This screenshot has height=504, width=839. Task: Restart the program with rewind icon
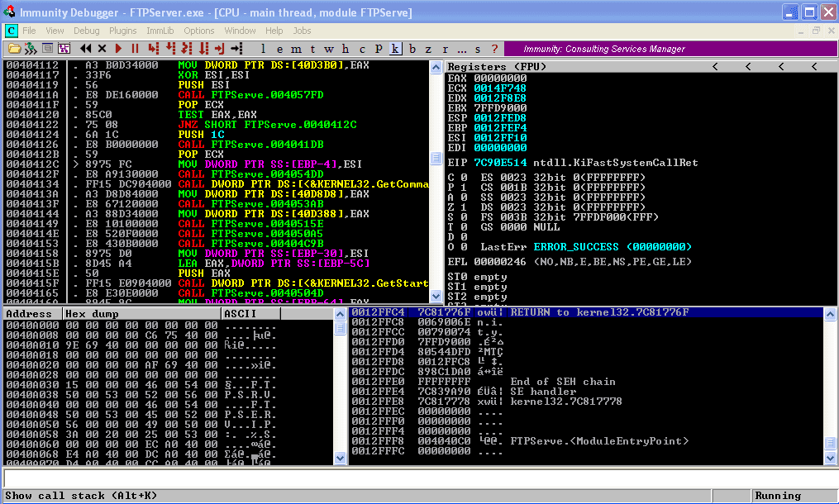pyautogui.click(x=86, y=49)
